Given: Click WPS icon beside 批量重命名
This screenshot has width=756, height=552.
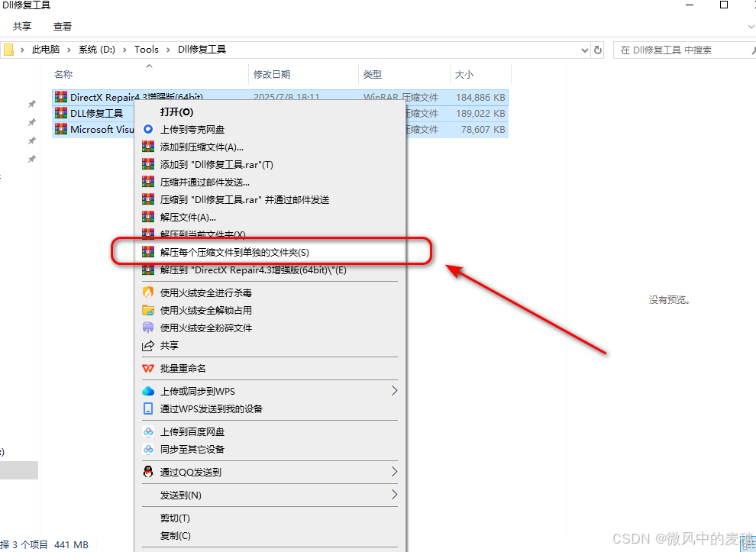Looking at the screenshot, I should pyautogui.click(x=148, y=368).
